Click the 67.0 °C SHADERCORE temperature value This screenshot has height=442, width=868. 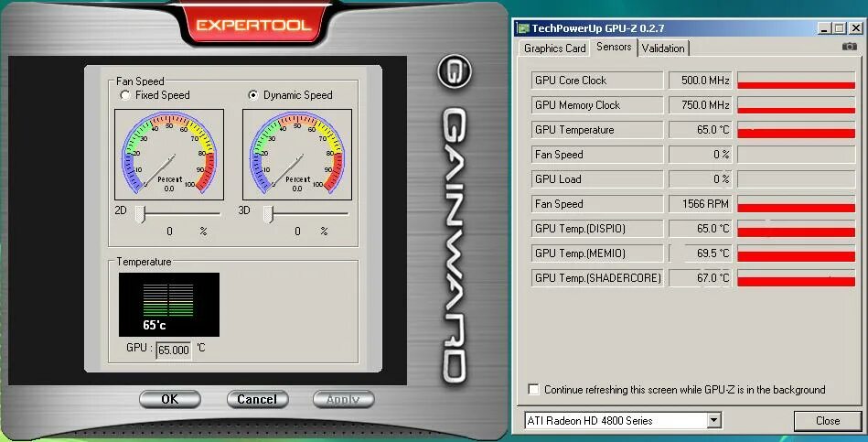pos(701,278)
